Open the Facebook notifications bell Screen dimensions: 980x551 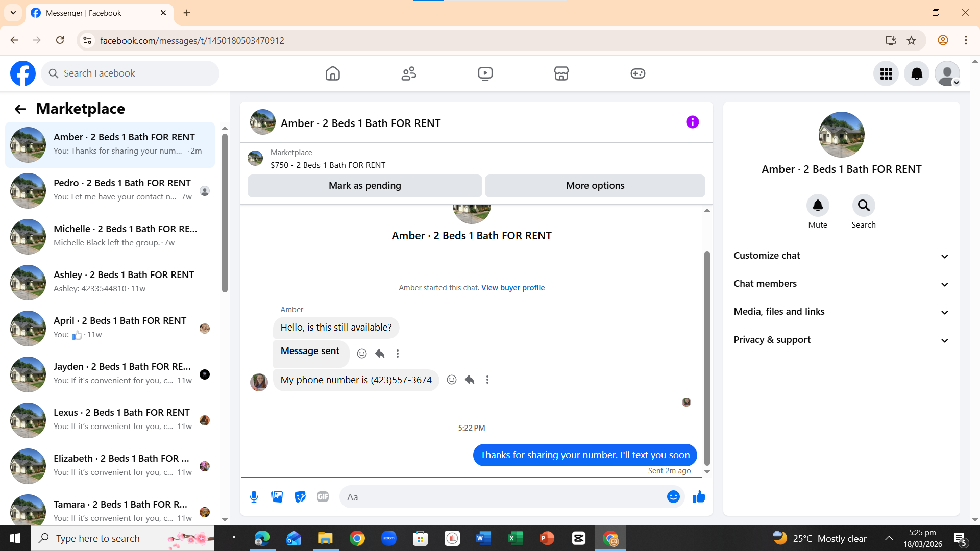(917, 73)
